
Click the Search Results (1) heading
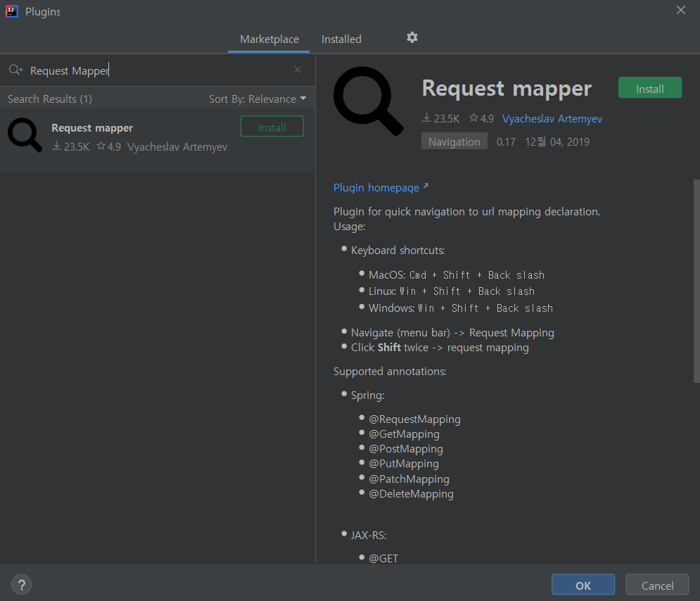tap(49, 99)
